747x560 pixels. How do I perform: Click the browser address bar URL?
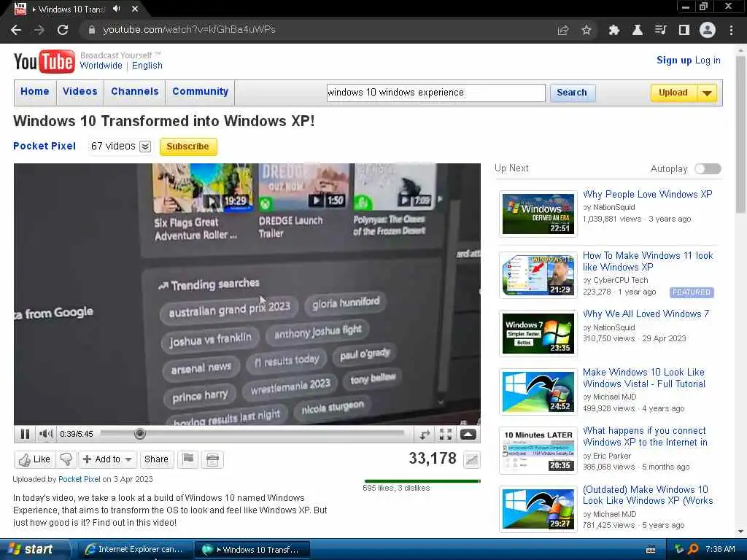[x=189, y=29]
